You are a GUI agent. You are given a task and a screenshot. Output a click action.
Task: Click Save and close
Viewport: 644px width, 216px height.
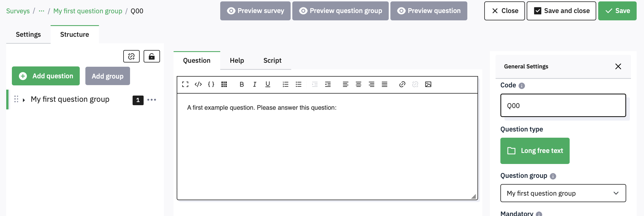[561, 11]
